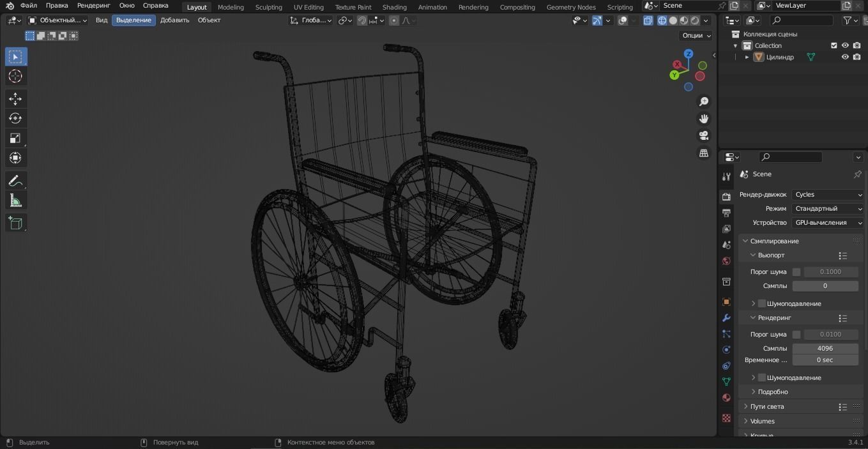Choose the Rotate tool
The image size is (868, 449).
pos(16,118)
